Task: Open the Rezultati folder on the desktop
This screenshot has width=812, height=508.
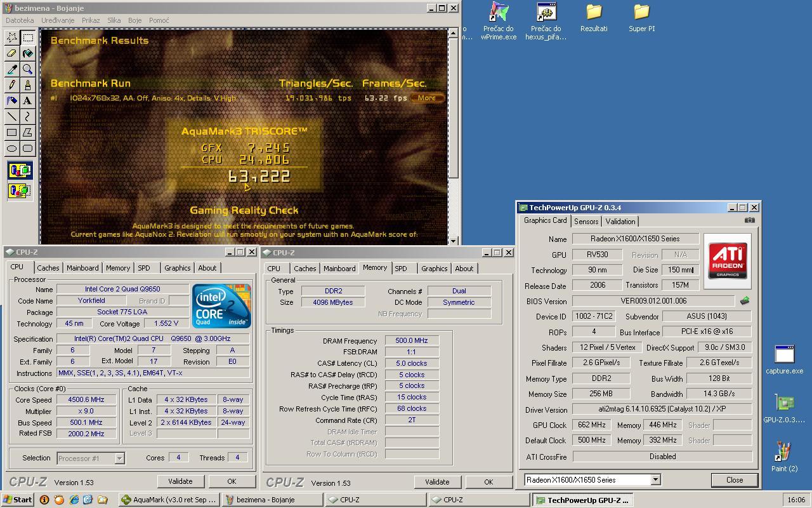Action: (x=594, y=18)
